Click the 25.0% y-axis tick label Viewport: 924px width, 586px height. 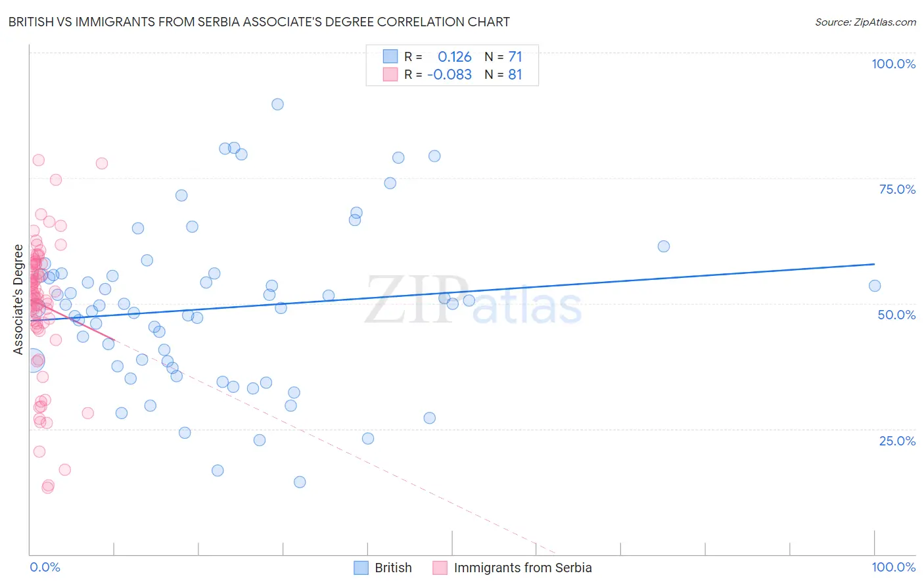(897, 441)
